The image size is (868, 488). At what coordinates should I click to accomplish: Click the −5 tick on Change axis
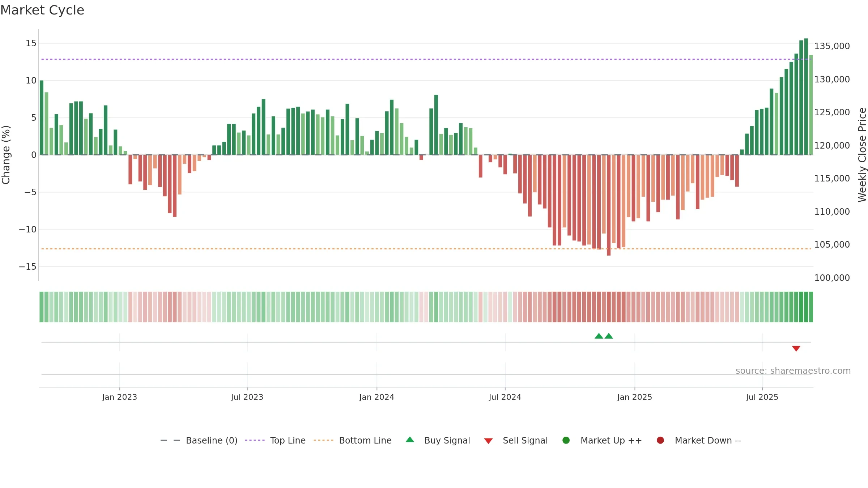30,192
